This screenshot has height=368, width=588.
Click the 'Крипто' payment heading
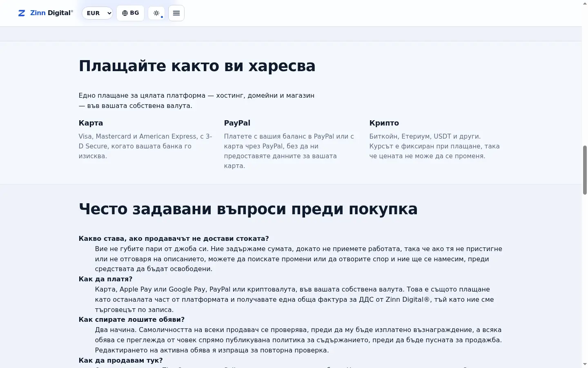tap(384, 123)
